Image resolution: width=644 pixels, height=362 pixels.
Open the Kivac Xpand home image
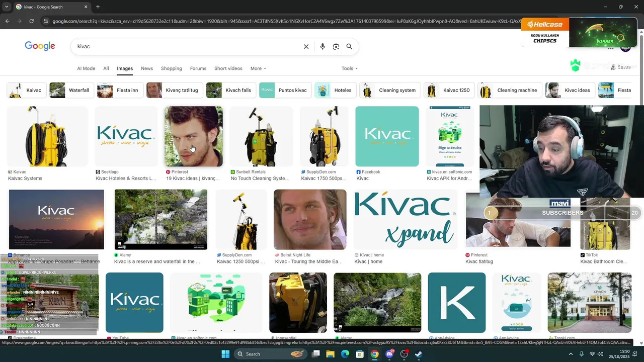coord(406,220)
